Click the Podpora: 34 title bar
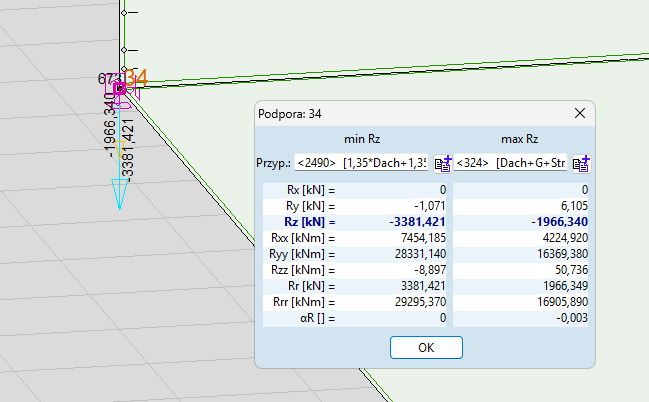Screen dimensions: 649x402 (400, 114)
